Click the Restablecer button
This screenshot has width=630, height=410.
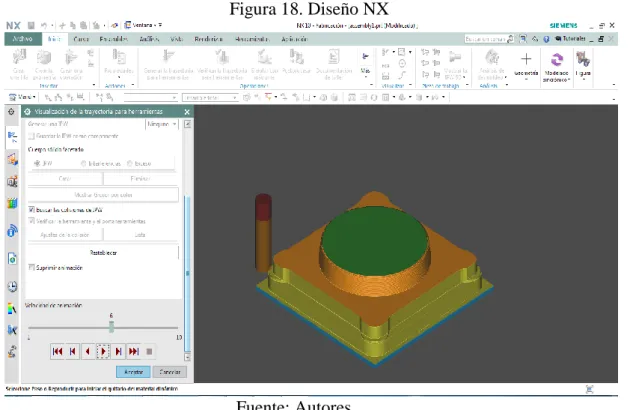pyautogui.click(x=103, y=253)
